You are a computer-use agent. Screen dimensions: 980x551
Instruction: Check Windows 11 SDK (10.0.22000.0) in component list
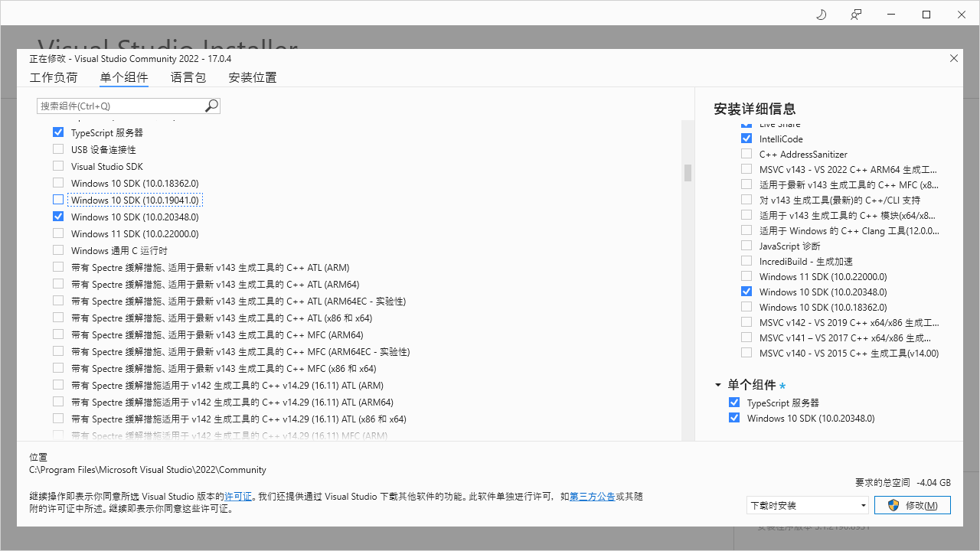(x=58, y=233)
